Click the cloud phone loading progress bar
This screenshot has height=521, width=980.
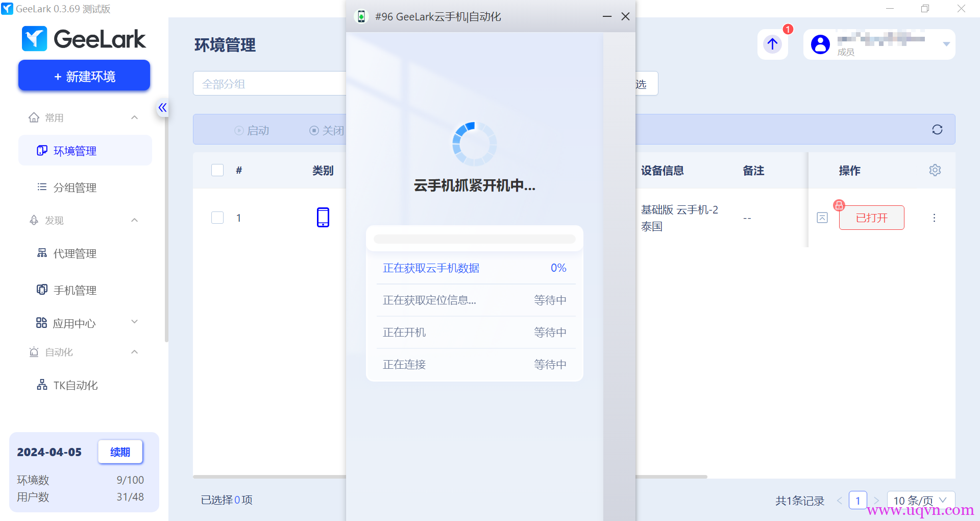474,239
